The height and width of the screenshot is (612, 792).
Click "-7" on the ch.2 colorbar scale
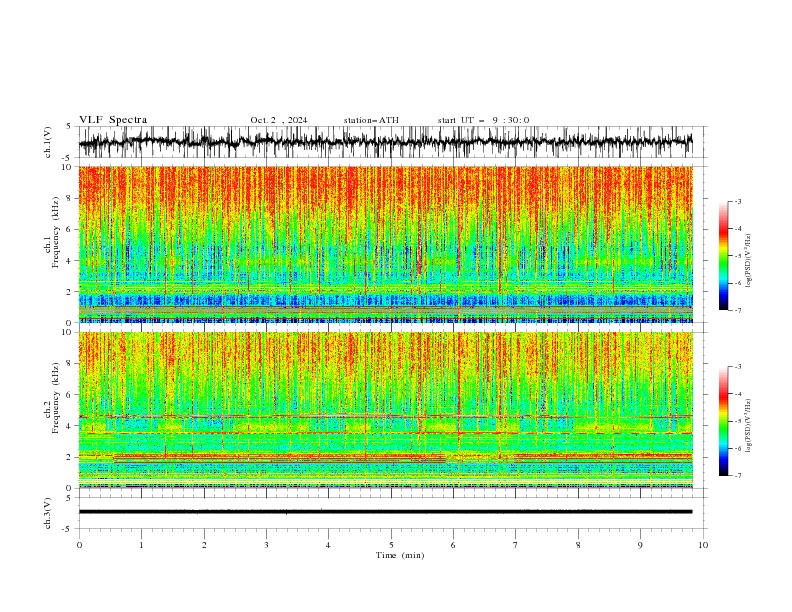[737, 476]
